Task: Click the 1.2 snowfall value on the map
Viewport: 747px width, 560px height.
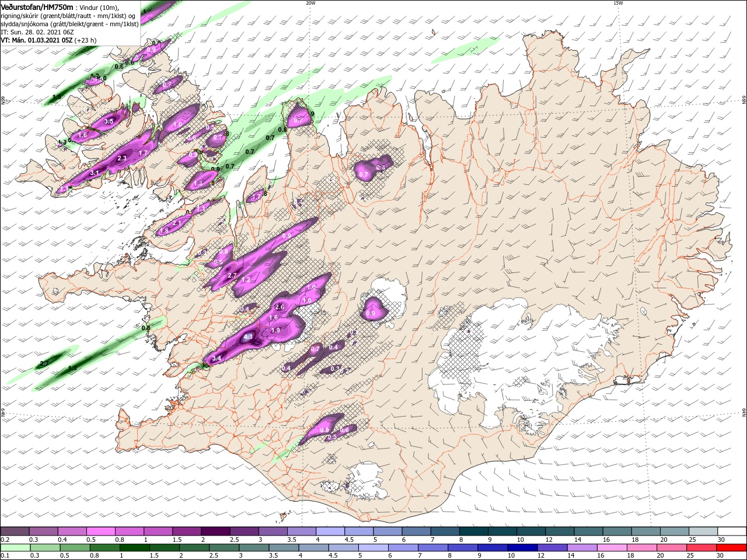Action: point(246,280)
